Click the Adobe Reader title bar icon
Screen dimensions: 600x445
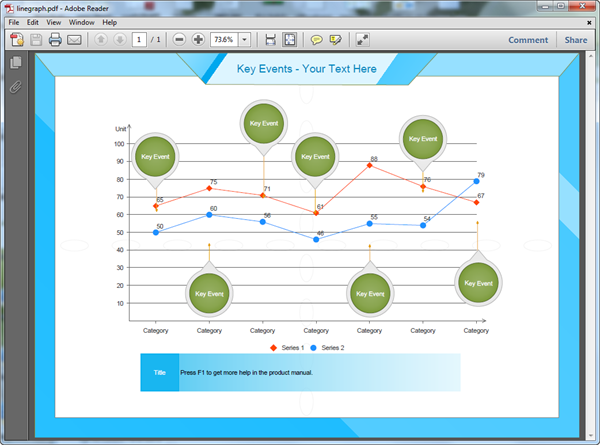[10, 8]
